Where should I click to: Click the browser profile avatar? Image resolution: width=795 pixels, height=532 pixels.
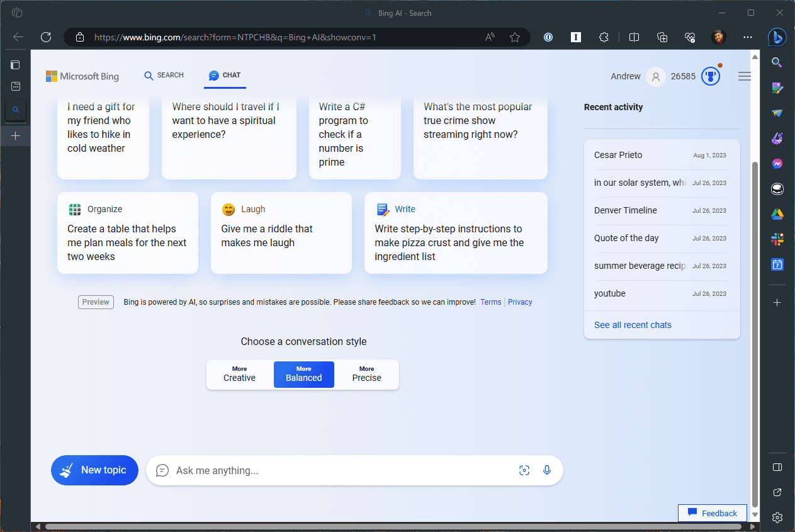pos(718,37)
